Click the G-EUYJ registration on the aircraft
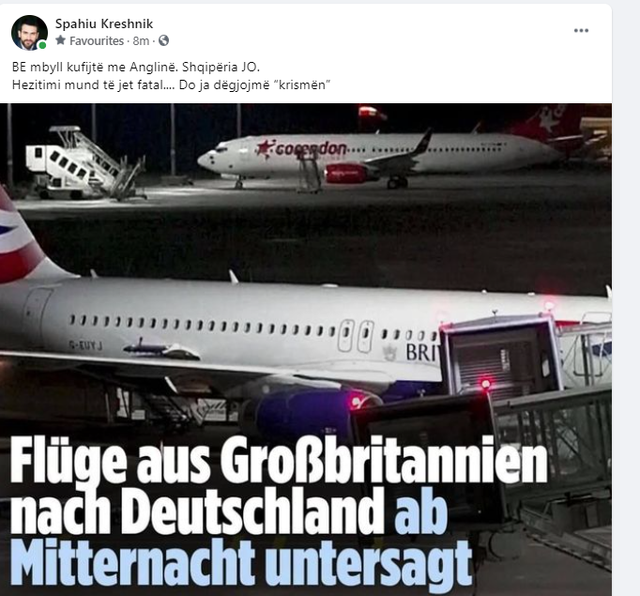 85,346
